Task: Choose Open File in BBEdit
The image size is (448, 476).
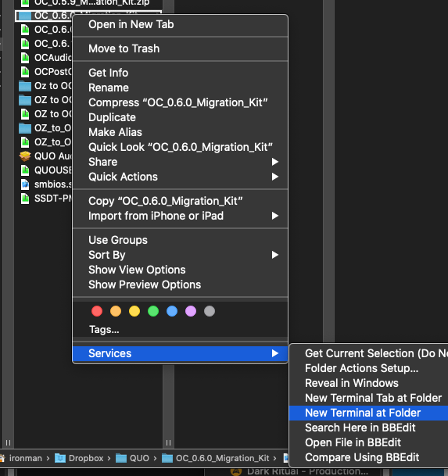Action: click(369, 443)
